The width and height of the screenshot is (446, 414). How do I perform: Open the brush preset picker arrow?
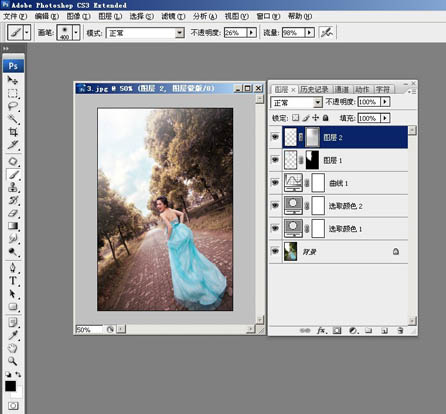[x=76, y=33]
